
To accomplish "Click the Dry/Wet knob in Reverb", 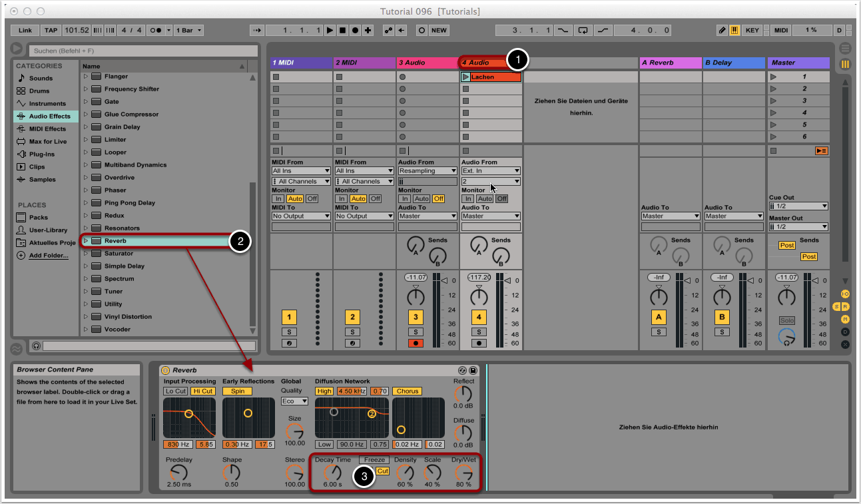I will 463,473.
